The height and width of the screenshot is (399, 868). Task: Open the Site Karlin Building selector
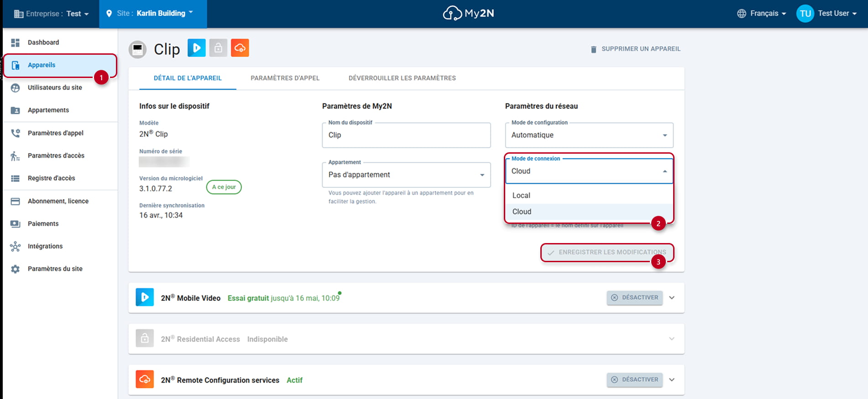point(153,14)
